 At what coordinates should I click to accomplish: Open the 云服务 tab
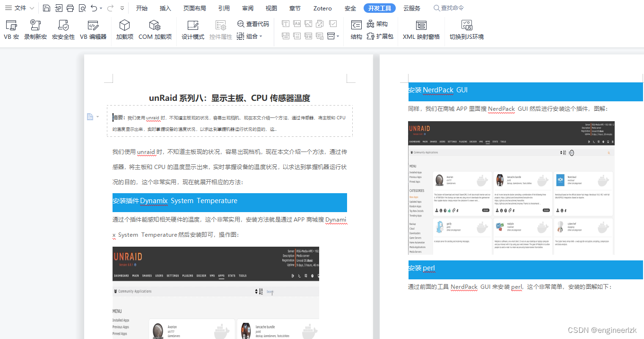(x=411, y=8)
